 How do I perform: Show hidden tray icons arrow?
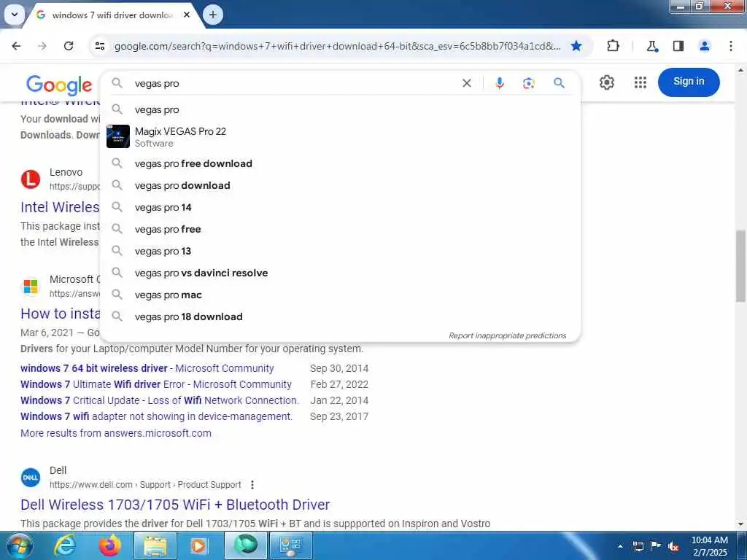620,546
